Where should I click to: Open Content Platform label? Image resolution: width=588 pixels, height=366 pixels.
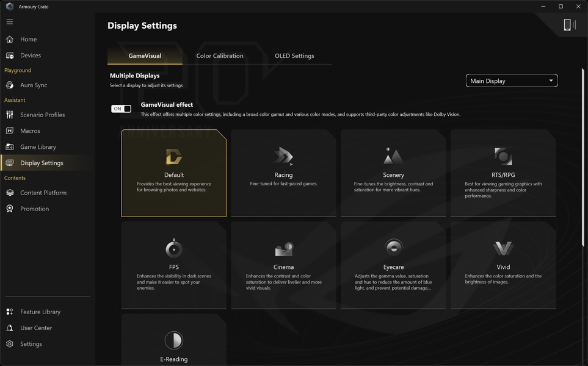[x=43, y=193]
